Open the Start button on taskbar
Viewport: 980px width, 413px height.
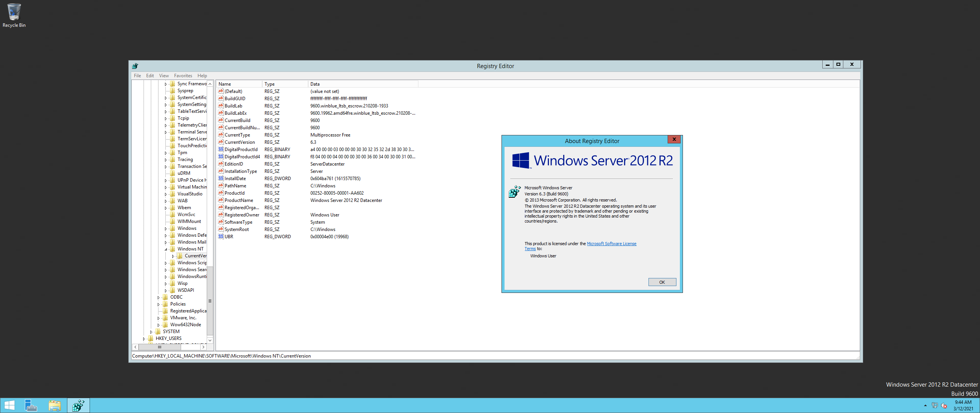[x=9, y=405]
